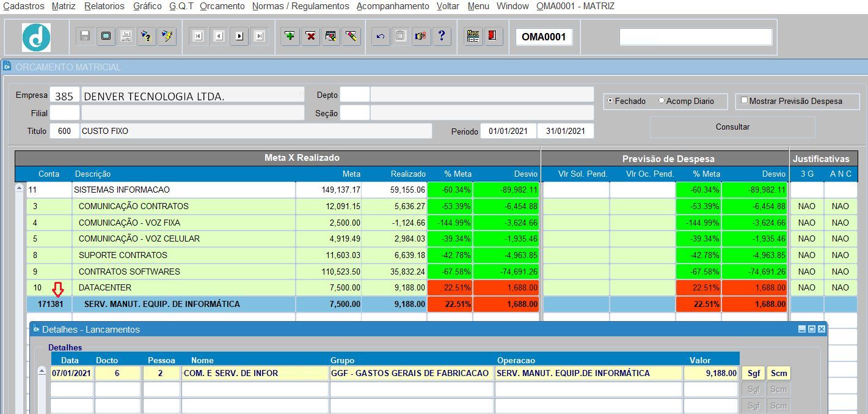The height and width of the screenshot is (414, 868).
Task: Open the Acompanhamento menu
Action: pyautogui.click(x=393, y=6)
